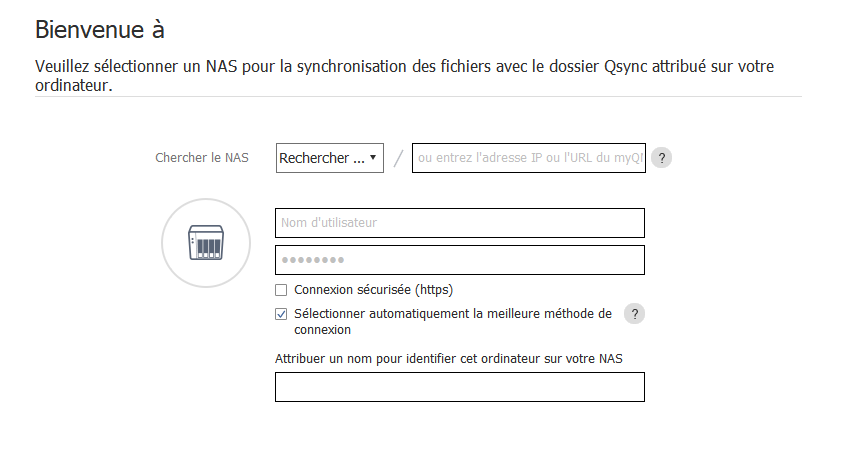Click the Nom d'utilisateur field
The height and width of the screenshot is (470, 846).
tap(459, 223)
